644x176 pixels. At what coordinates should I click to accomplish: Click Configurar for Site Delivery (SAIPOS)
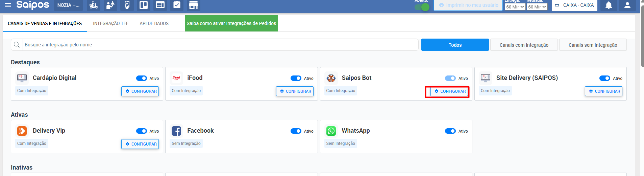[604, 91]
